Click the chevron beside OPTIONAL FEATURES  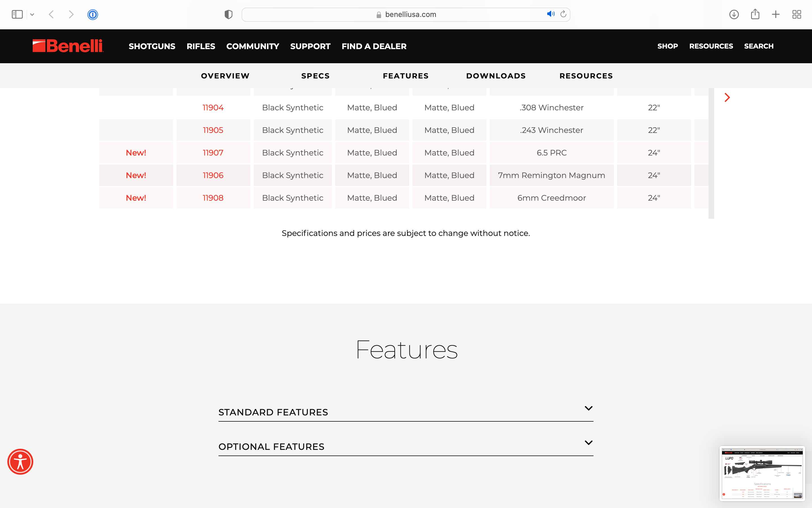pyautogui.click(x=588, y=443)
